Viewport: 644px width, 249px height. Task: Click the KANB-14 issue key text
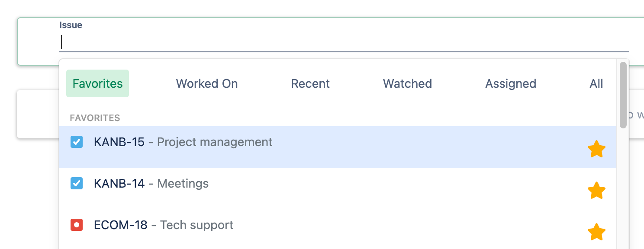[x=119, y=183]
